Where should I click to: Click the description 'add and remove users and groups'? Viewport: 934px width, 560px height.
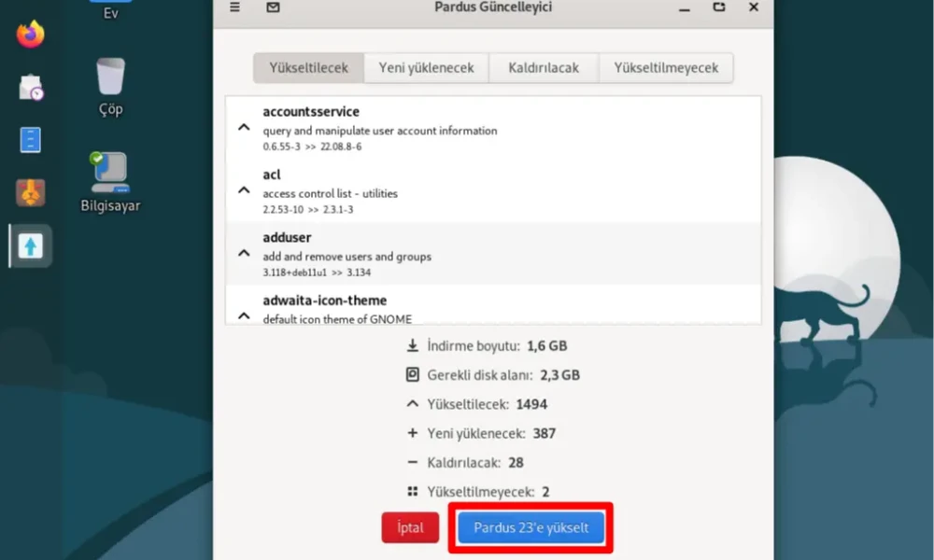tap(347, 257)
